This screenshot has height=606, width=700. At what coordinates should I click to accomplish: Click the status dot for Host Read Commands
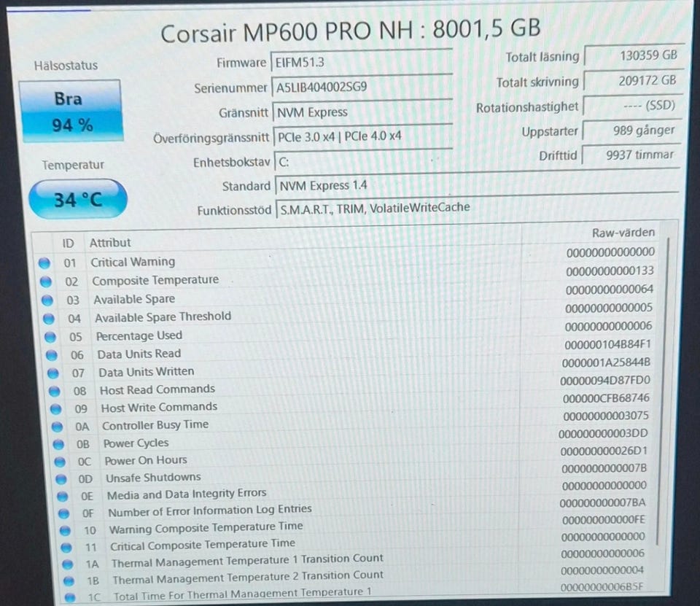(x=54, y=392)
